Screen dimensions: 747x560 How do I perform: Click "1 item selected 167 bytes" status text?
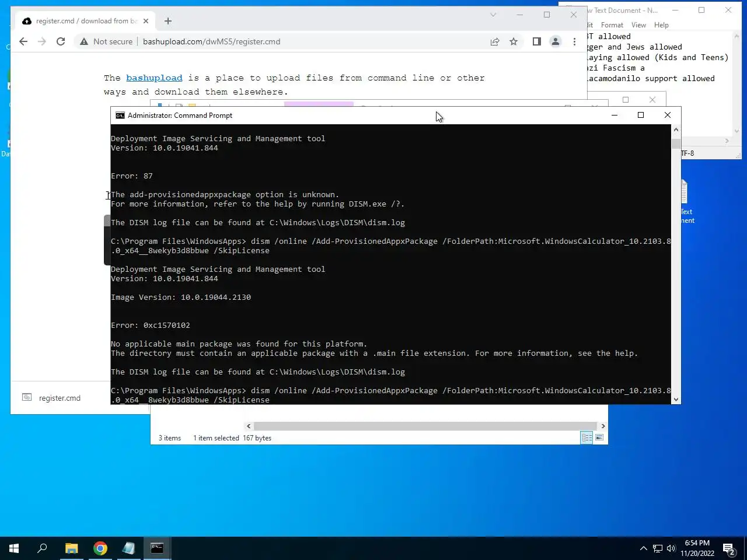pyautogui.click(x=232, y=438)
